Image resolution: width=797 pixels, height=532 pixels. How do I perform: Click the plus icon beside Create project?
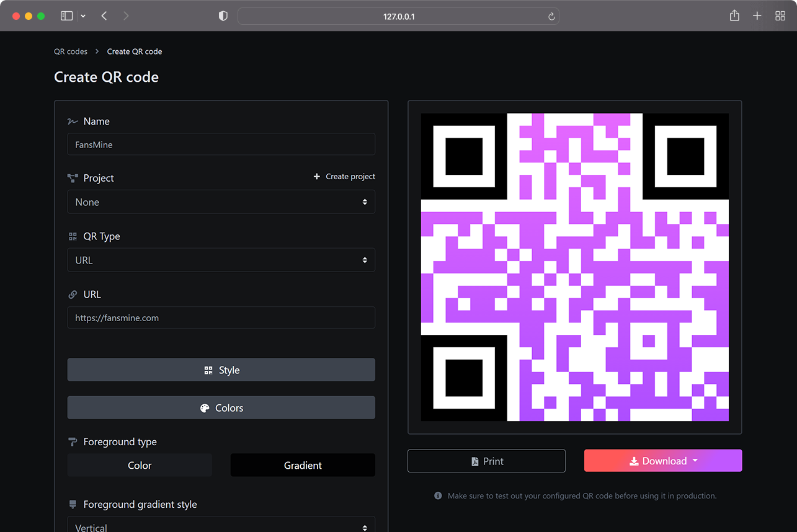point(317,177)
